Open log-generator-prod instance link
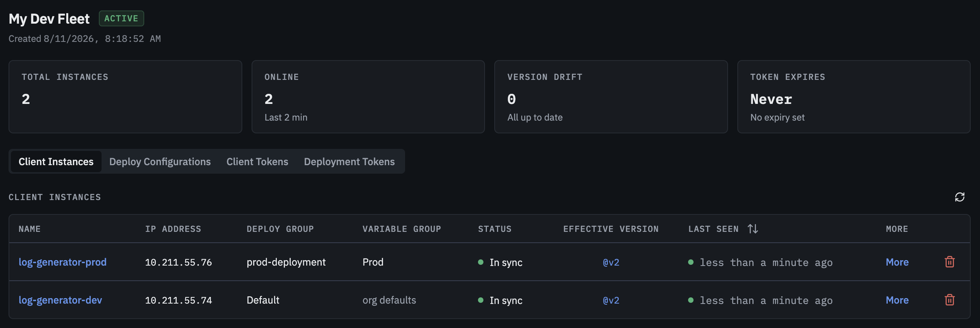 pyautogui.click(x=62, y=262)
